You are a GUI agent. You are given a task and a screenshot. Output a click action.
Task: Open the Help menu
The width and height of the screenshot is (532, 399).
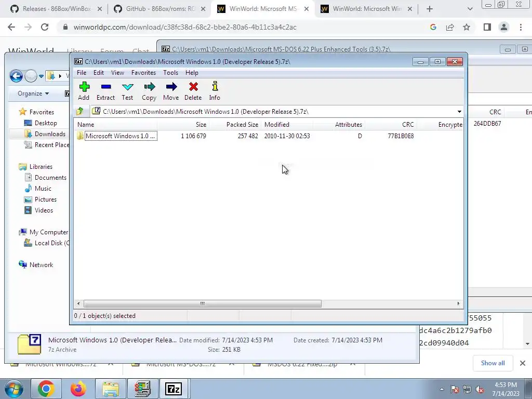pos(192,73)
